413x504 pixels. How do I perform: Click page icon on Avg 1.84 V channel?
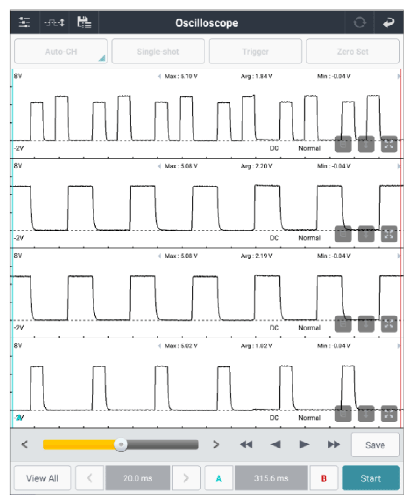(343, 144)
